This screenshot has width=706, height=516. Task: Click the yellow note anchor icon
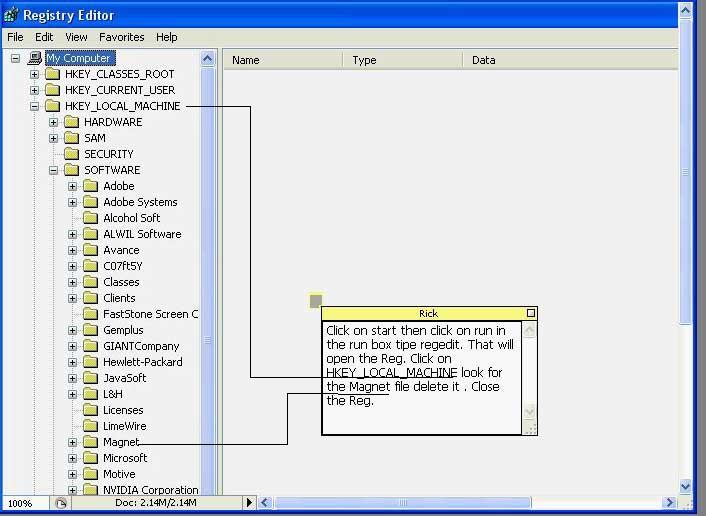316,300
